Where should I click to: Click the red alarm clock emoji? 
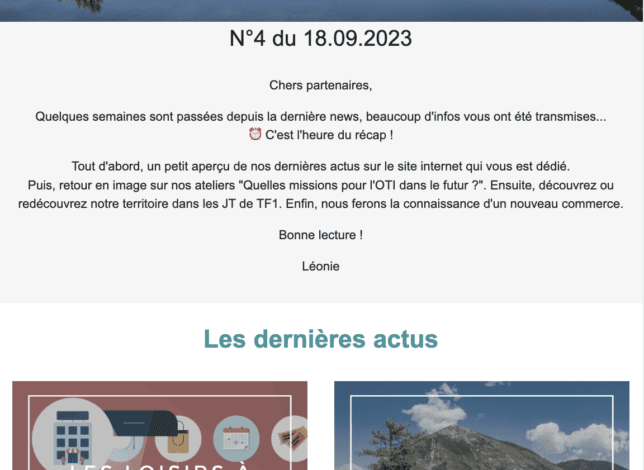click(x=255, y=135)
